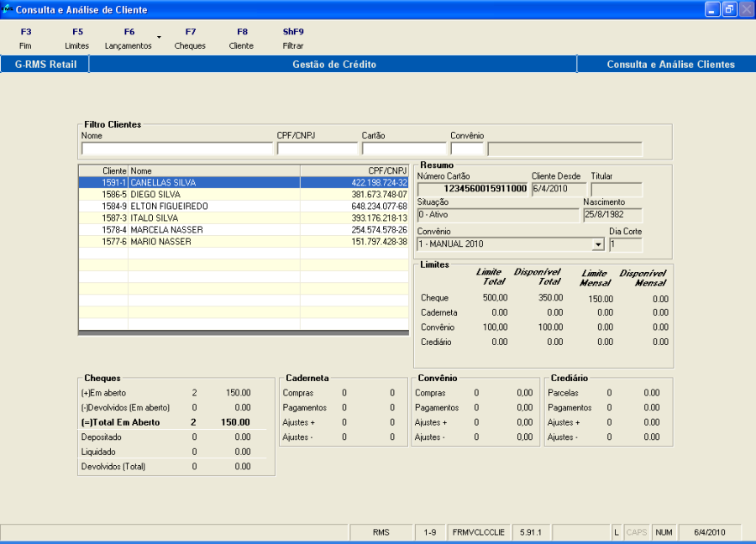
Task: Click the CPF/CNPJ column header in the grid
Action: click(x=354, y=171)
